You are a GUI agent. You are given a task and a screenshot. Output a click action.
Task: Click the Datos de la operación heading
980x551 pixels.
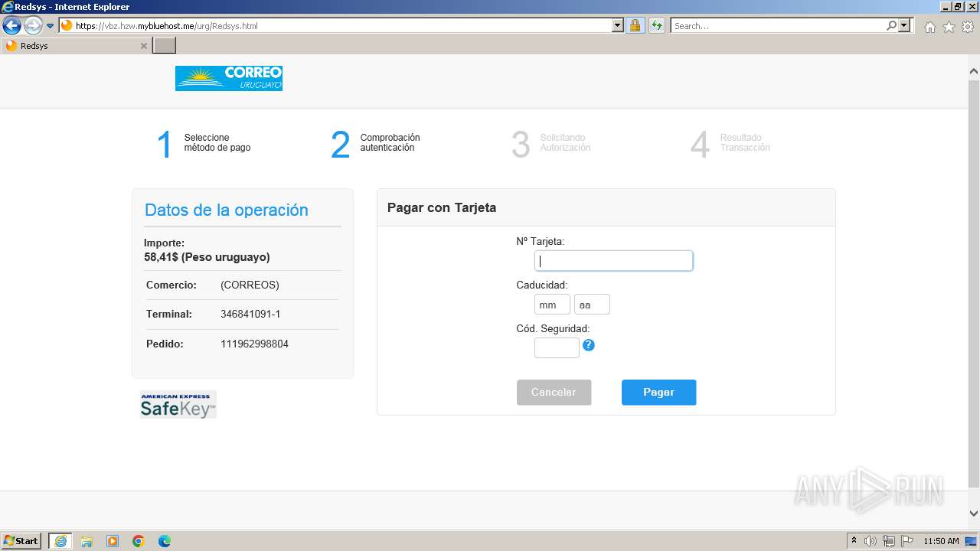tap(227, 210)
